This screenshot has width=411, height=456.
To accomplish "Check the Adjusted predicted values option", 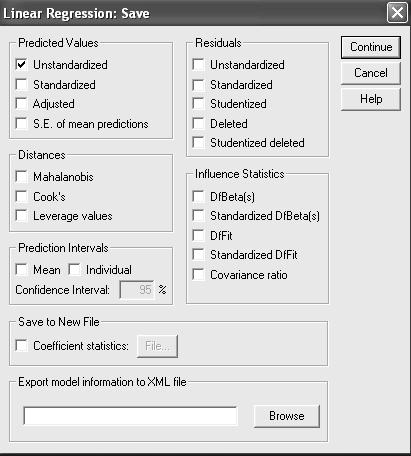I will [21, 104].
